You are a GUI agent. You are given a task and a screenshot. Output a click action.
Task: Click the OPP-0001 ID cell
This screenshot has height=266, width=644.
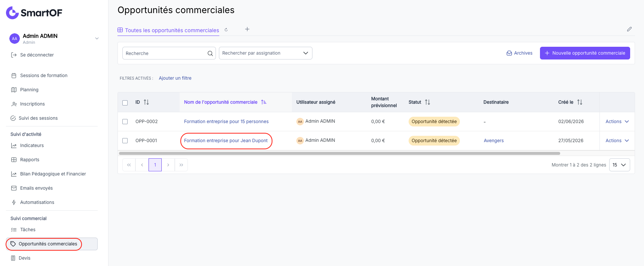[146, 141]
